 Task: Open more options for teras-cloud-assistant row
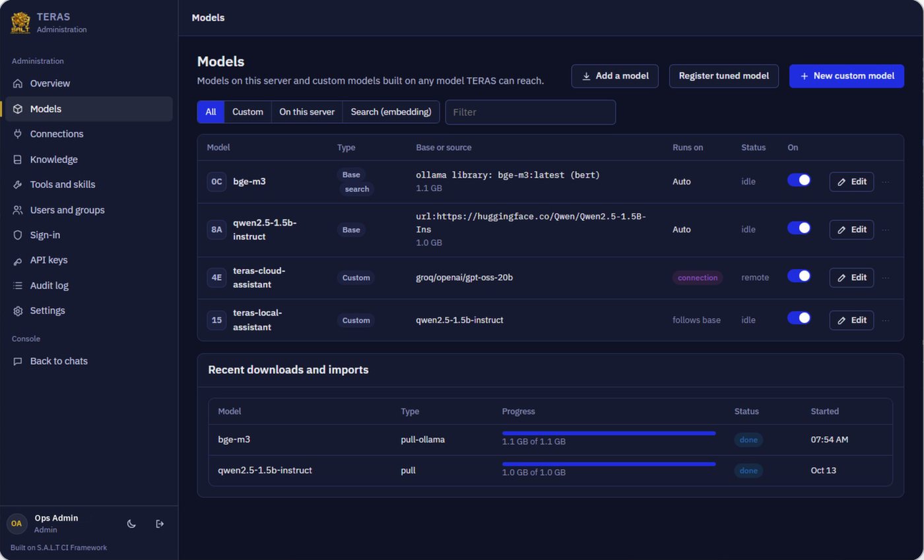(x=886, y=278)
